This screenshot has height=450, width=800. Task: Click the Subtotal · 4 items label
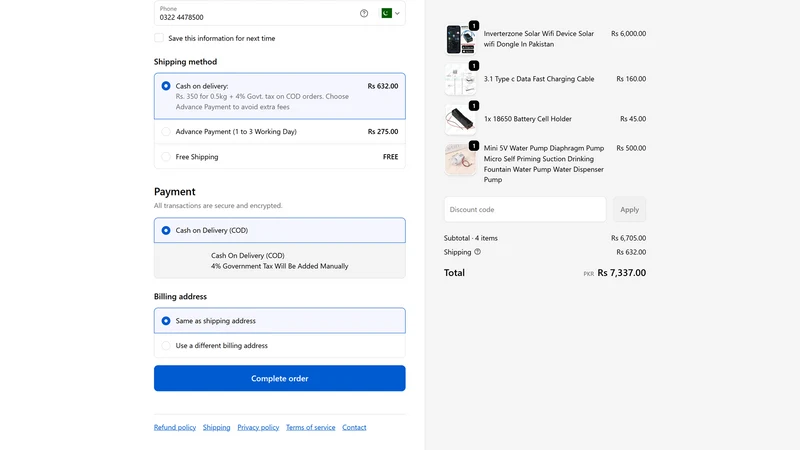tap(470, 238)
